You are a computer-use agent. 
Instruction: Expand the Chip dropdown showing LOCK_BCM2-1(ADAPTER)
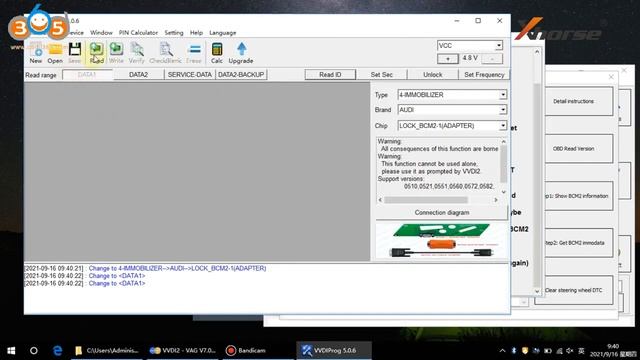coord(503,126)
